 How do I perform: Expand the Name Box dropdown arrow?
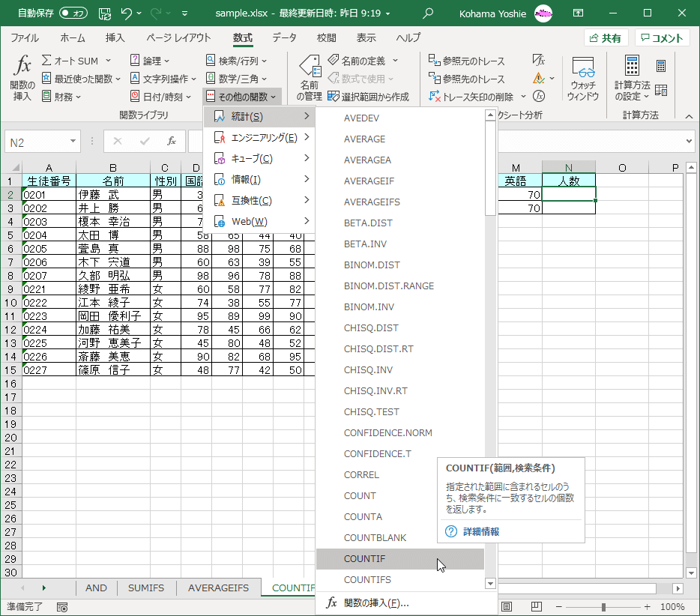[x=73, y=141]
